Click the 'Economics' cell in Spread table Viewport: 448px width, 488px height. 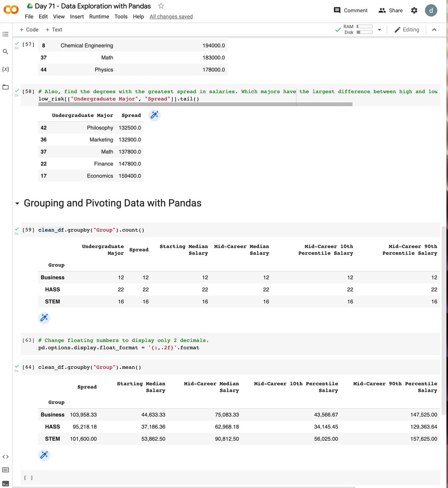click(x=100, y=176)
